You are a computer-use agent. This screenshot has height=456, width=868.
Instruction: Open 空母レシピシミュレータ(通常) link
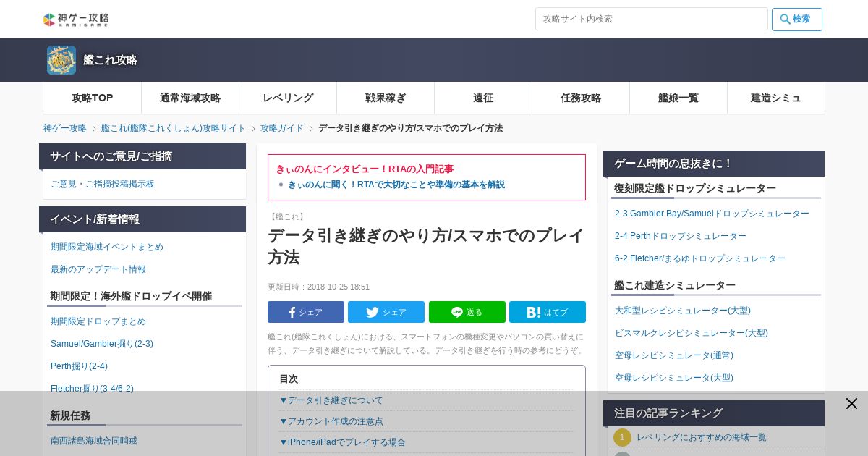coord(674,355)
